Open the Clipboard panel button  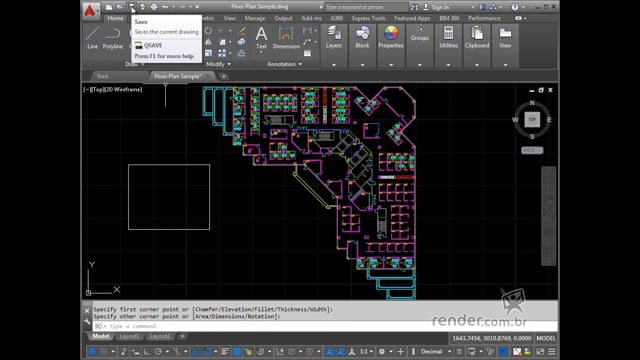click(477, 38)
